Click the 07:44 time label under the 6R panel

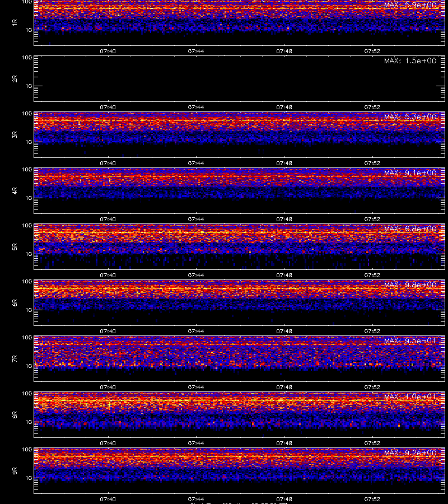coord(195,331)
